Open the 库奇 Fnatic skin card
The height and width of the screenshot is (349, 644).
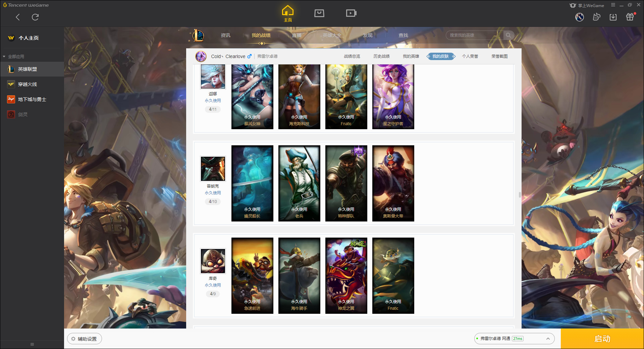coord(393,276)
